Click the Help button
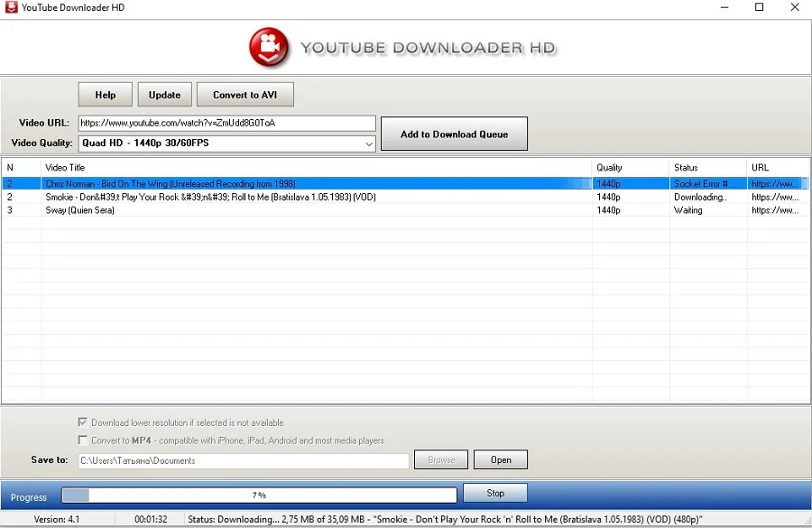This screenshot has height=528, width=812. (106, 95)
